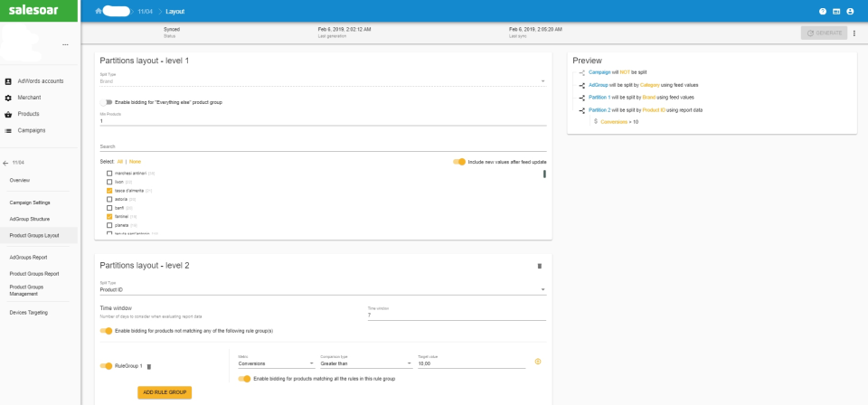The height and width of the screenshot is (405, 868).
Task: Toggle 'Everything else' product group bidding
Action: click(107, 102)
